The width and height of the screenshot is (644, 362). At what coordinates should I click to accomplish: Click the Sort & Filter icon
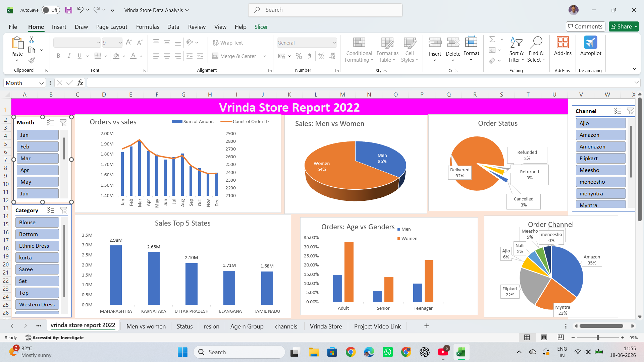[x=516, y=43]
